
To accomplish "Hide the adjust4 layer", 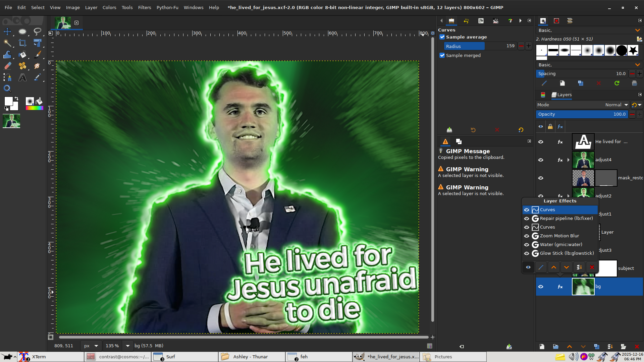I will tap(541, 160).
